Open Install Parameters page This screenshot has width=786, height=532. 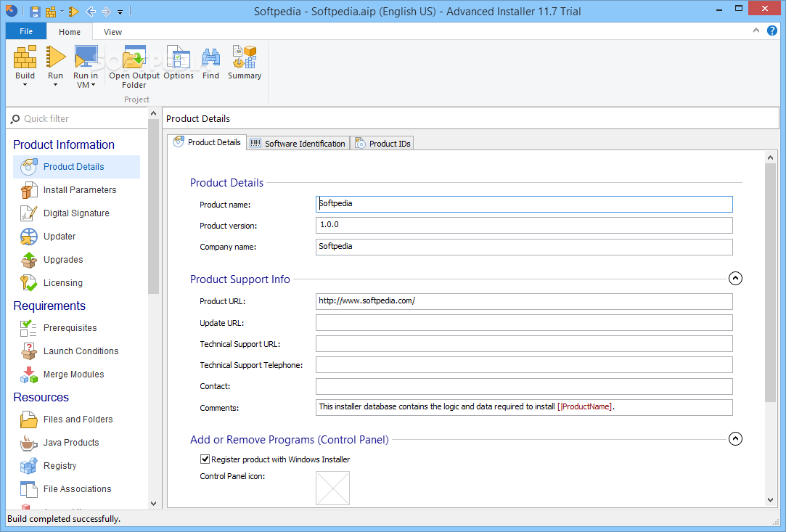click(x=77, y=190)
